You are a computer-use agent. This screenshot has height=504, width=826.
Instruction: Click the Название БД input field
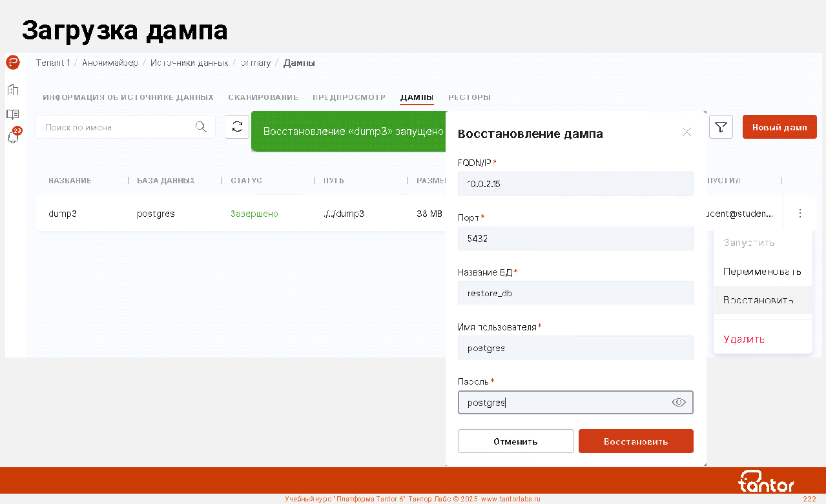(x=575, y=293)
